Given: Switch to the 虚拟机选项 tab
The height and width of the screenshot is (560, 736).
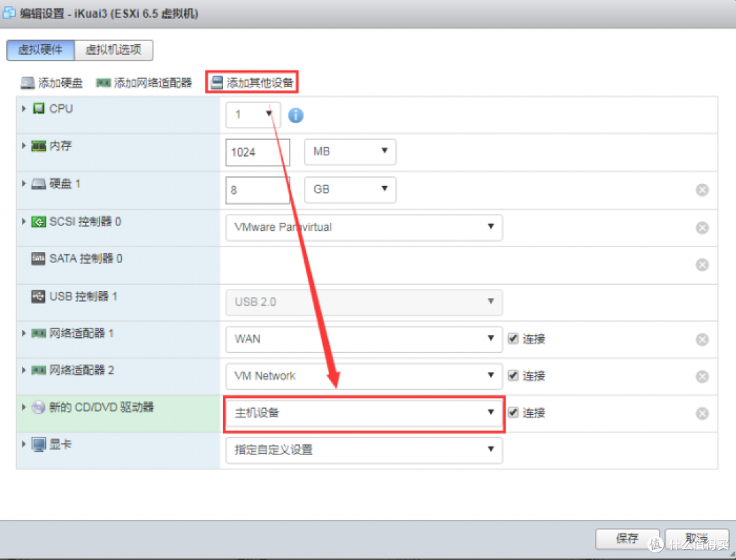Looking at the screenshot, I should point(113,50).
